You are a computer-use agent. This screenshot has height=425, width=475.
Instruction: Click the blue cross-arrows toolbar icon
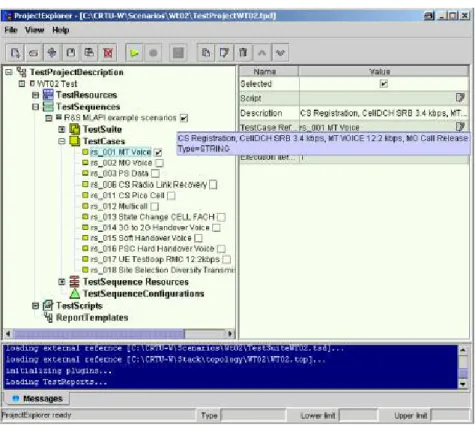(52, 53)
